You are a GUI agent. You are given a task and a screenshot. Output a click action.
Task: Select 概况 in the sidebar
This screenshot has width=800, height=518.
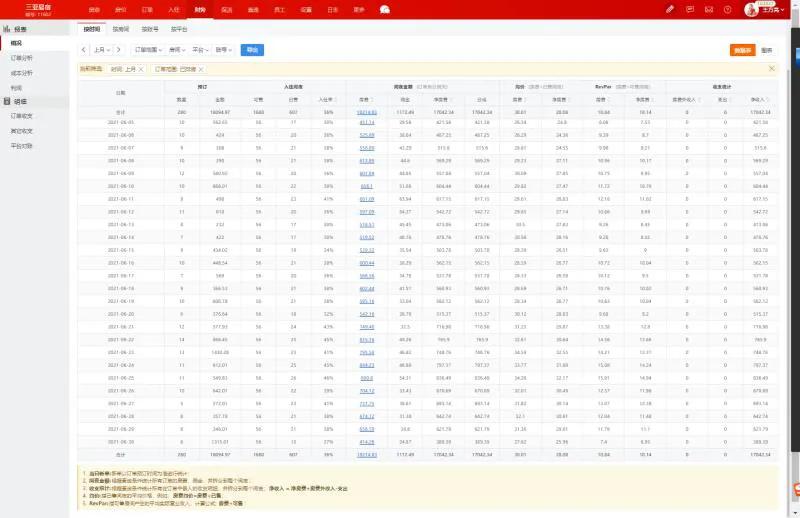coord(35,43)
